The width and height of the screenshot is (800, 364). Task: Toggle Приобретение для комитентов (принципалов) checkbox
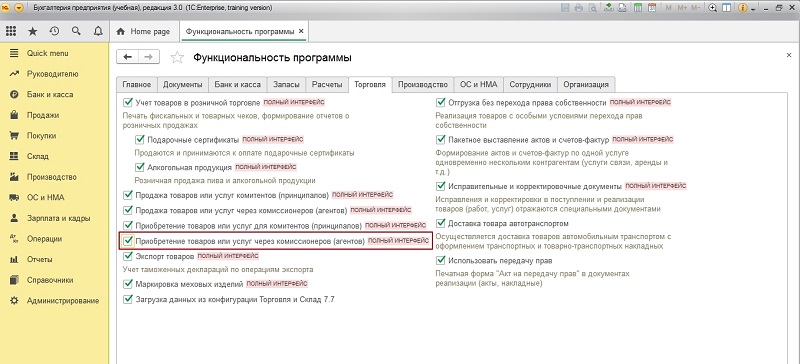[128, 225]
